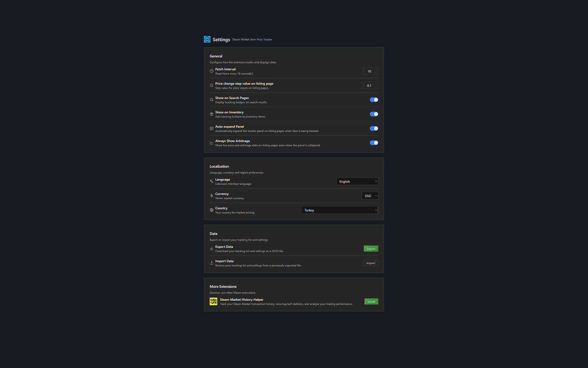Click the globe icon beside Country
The width and height of the screenshot is (588, 368).
click(211, 210)
